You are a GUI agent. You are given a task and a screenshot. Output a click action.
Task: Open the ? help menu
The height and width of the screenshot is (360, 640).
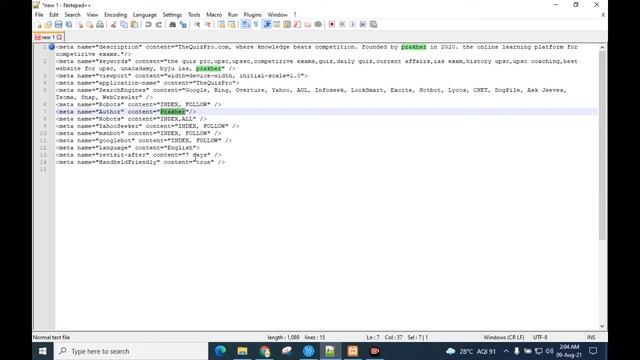point(295,15)
